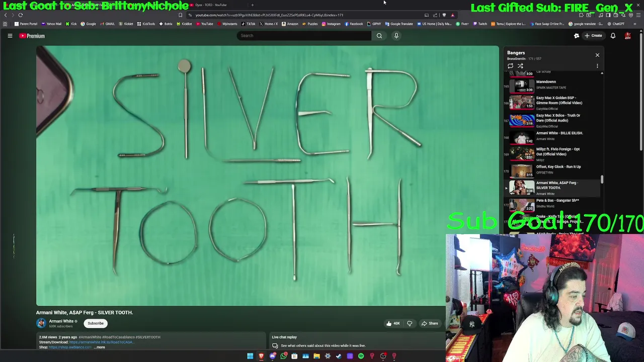This screenshot has width=644, height=362.
Task: Open Microsoft Store in taskbar
Action: coord(294,356)
